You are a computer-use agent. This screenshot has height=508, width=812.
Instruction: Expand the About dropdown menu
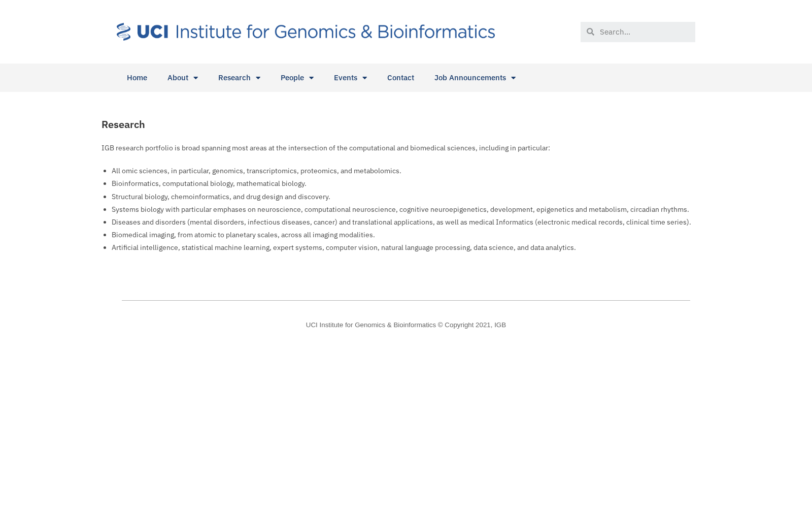pos(183,78)
